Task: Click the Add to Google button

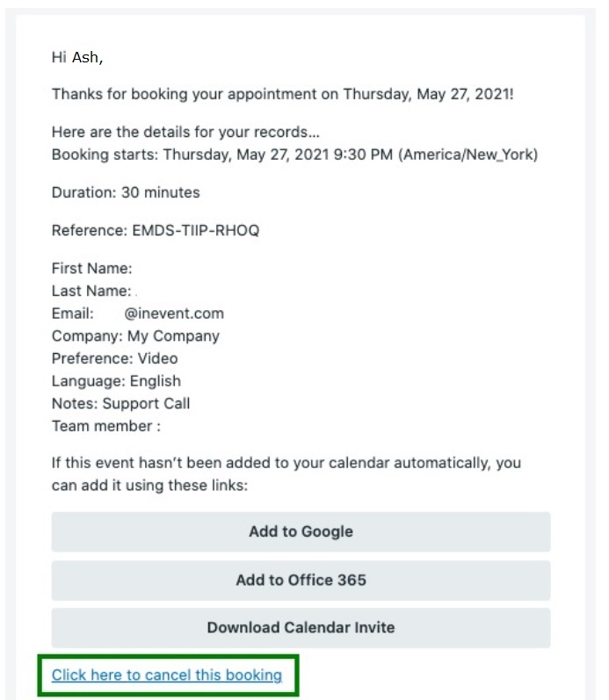Action: pyautogui.click(x=301, y=531)
